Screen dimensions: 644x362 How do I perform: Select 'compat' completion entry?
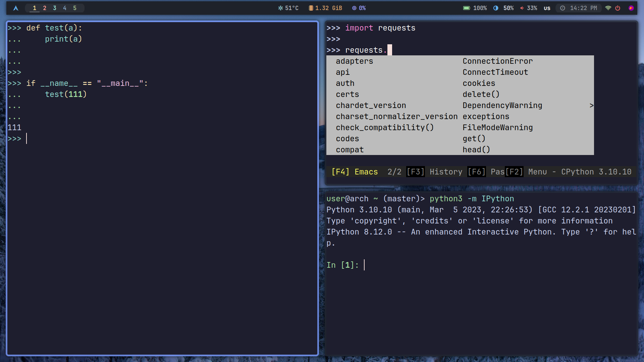(350, 150)
